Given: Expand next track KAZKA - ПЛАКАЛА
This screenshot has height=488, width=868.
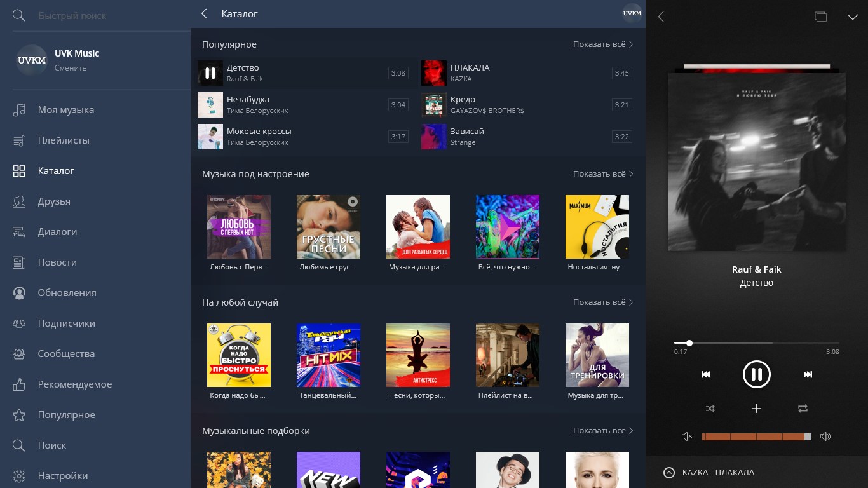Looking at the screenshot, I should (668, 472).
